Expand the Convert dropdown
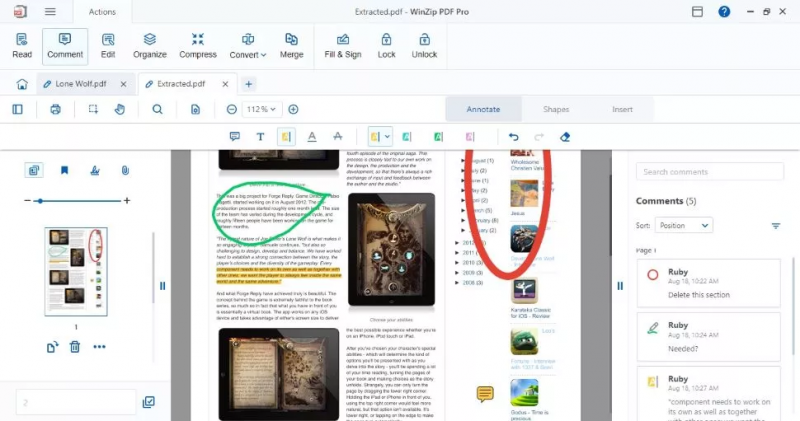The image size is (800, 421). tap(247, 46)
